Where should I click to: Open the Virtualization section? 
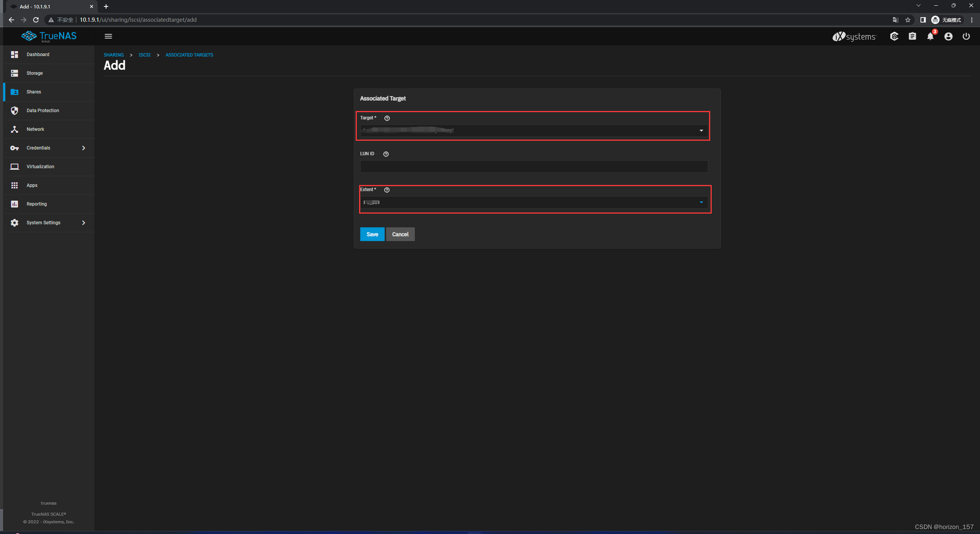tap(40, 167)
